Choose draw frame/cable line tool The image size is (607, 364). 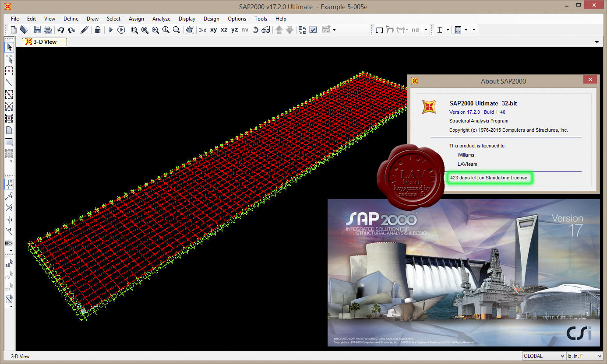[9, 83]
